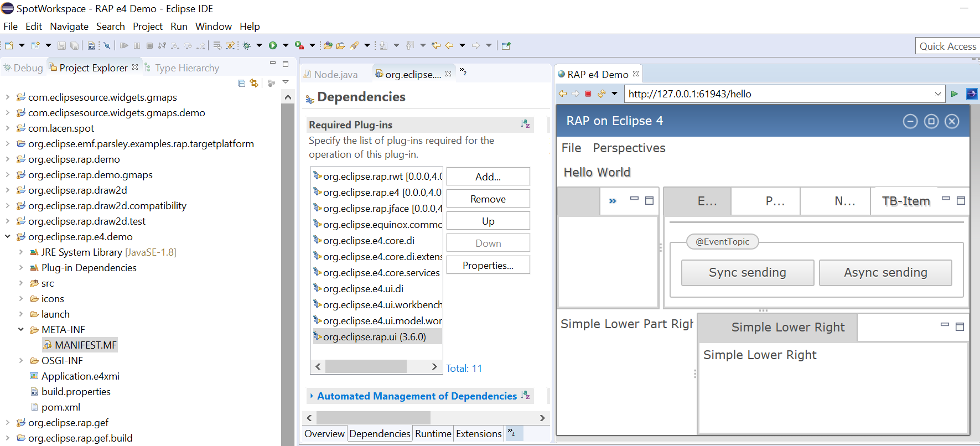
Task: Click the Add... plug-in button
Action: [x=488, y=177]
